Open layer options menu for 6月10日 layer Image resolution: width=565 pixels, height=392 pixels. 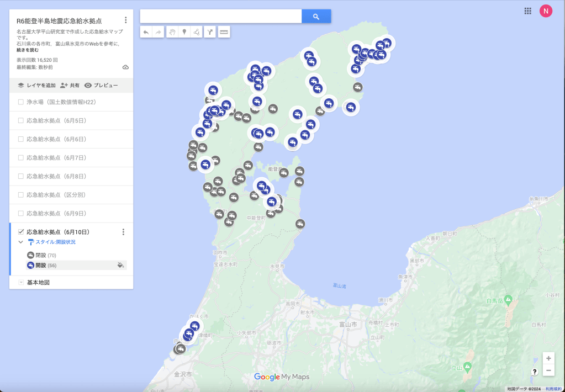click(x=124, y=232)
